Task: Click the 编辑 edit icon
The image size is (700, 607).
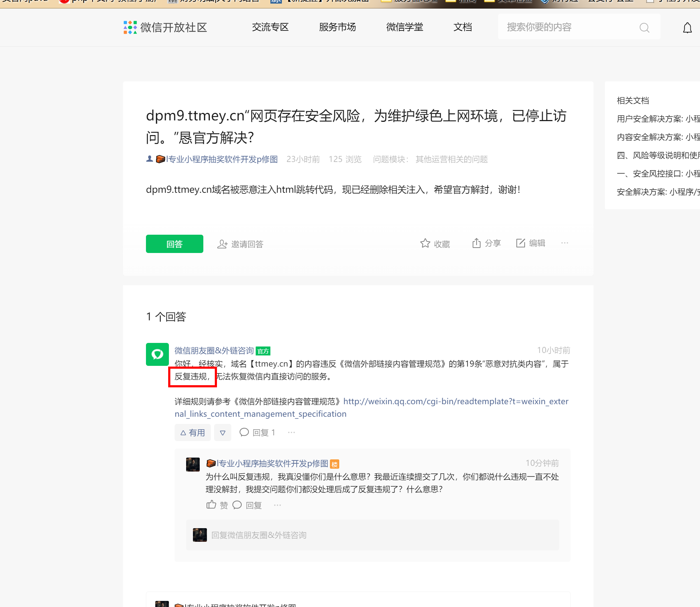Action: 520,243
